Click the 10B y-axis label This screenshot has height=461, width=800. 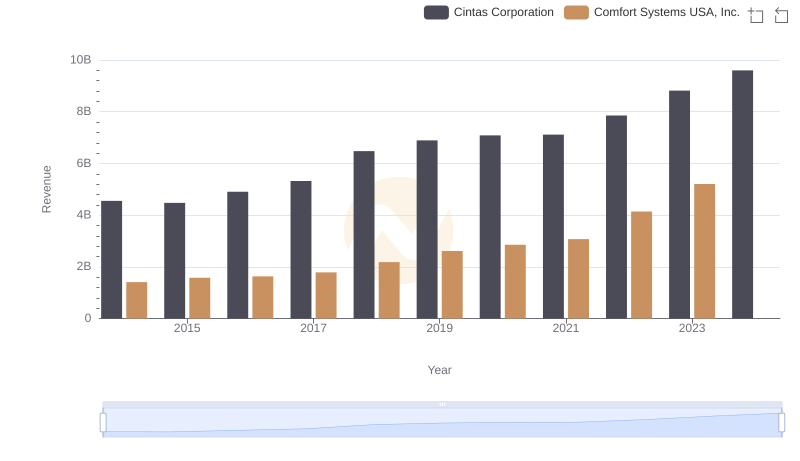(x=81, y=60)
